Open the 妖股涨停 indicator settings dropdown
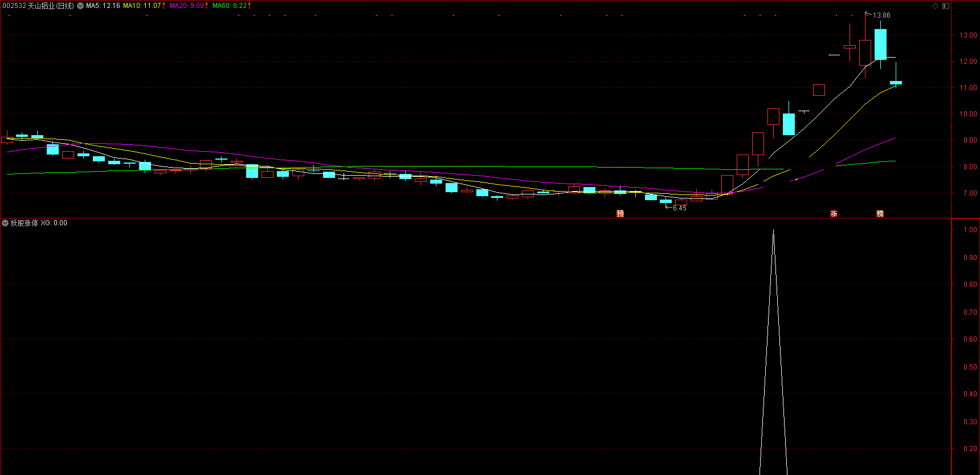Screen dimensions: 980x475 [5, 223]
